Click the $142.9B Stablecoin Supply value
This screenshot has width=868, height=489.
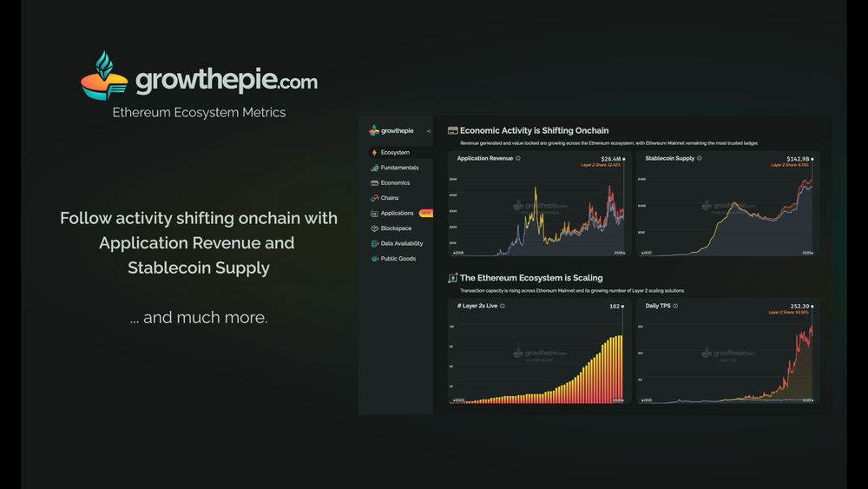pos(798,159)
